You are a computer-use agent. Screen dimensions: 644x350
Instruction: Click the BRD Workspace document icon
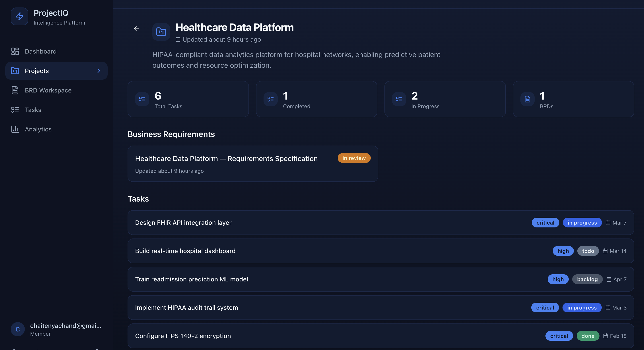click(15, 90)
